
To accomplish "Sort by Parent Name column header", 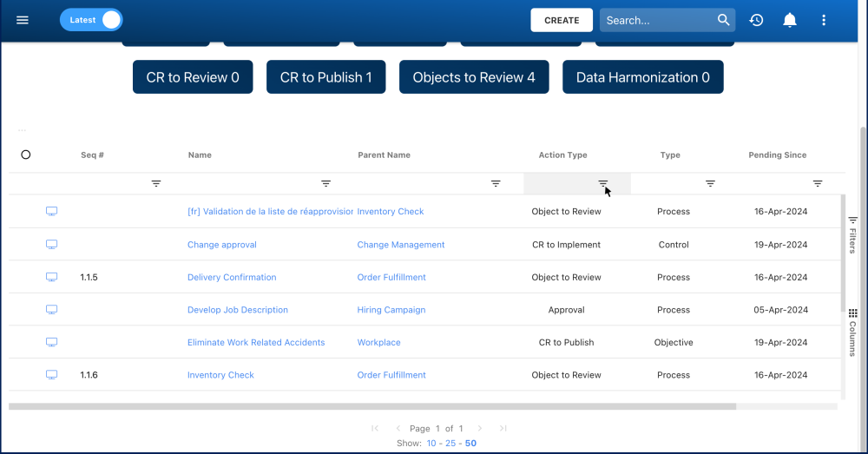I will tap(385, 155).
